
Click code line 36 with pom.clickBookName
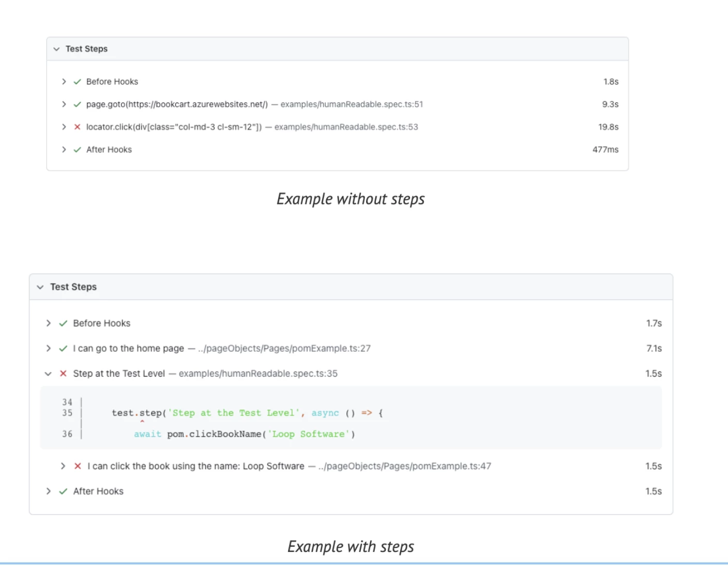244,434
